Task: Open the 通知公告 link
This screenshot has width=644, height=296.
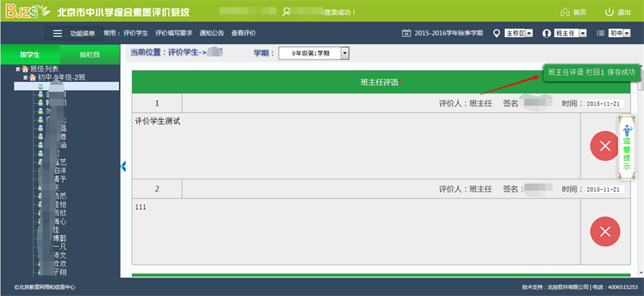Action: [x=212, y=33]
